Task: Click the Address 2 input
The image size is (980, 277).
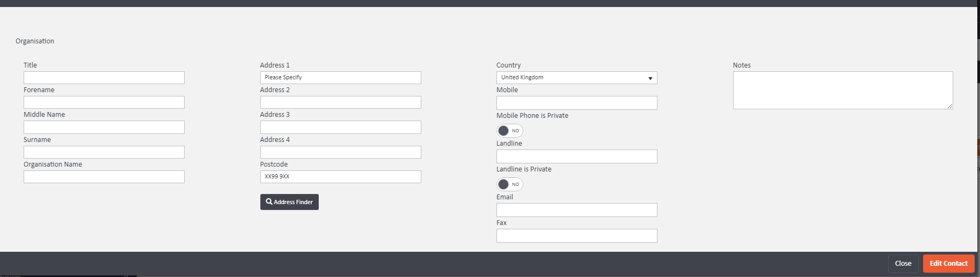Action: [x=340, y=102]
